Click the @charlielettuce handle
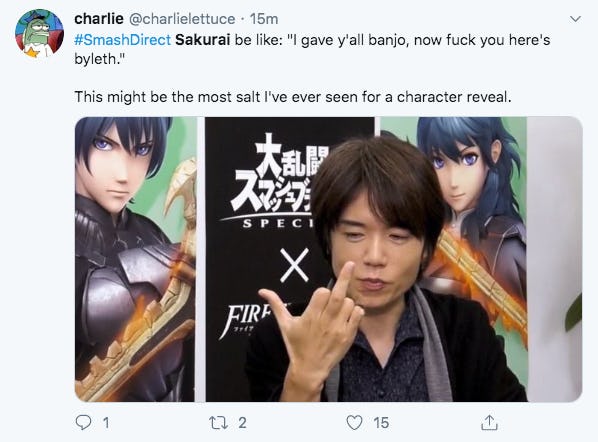The image size is (598, 442). coord(182,19)
